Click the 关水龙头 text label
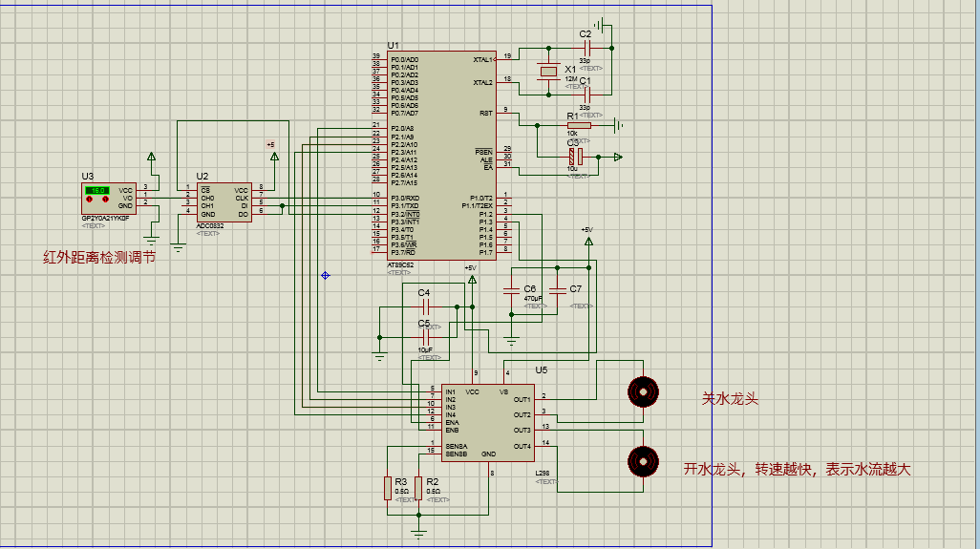Viewport: 980px width, 549px height. (730, 398)
